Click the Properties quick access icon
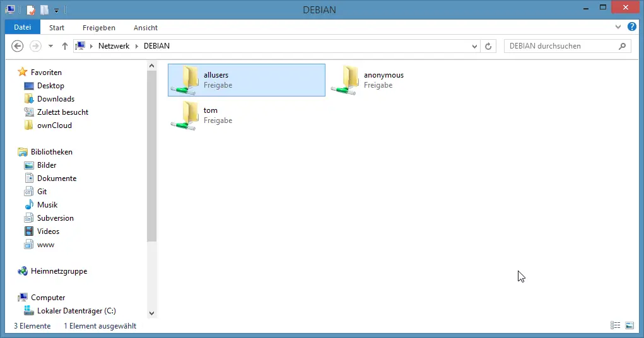644x338 pixels. pyautogui.click(x=31, y=9)
